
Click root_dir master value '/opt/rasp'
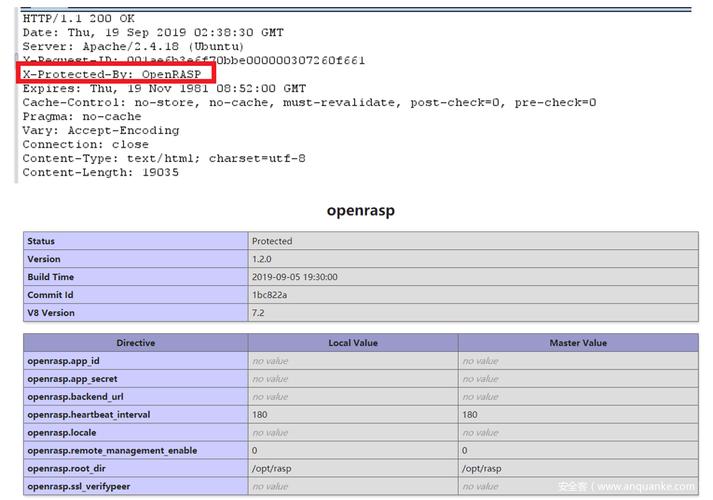[x=482, y=469]
